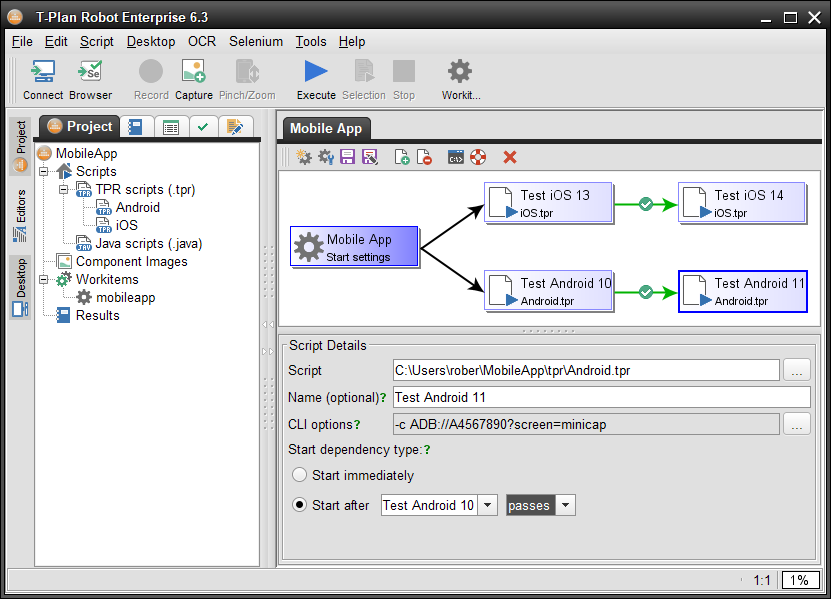Switch to the Desktop side tab
Image resolution: width=831 pixels, height=599 pixels.
click(x=20, y=287)
